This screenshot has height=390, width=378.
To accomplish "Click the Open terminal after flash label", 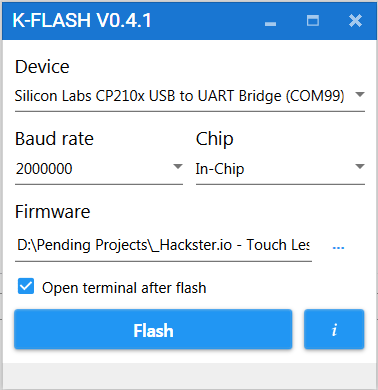I will tap(124, 288).
